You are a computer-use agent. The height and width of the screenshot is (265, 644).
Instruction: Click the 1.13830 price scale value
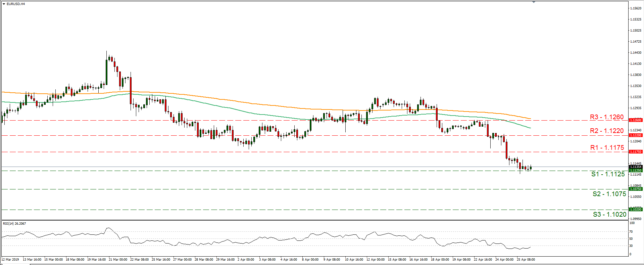(x=636, y=75)
